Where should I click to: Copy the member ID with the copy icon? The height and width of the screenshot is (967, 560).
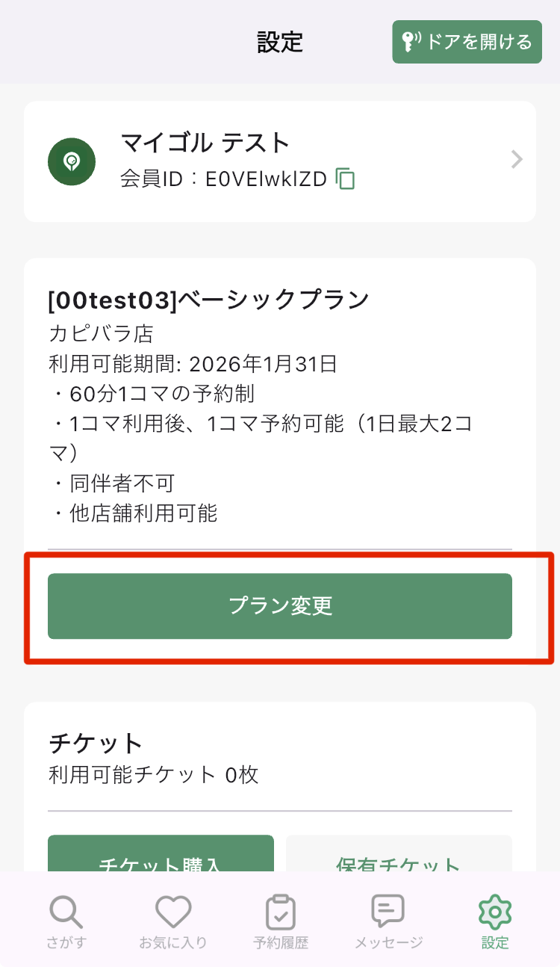click(x=345, y=179)
